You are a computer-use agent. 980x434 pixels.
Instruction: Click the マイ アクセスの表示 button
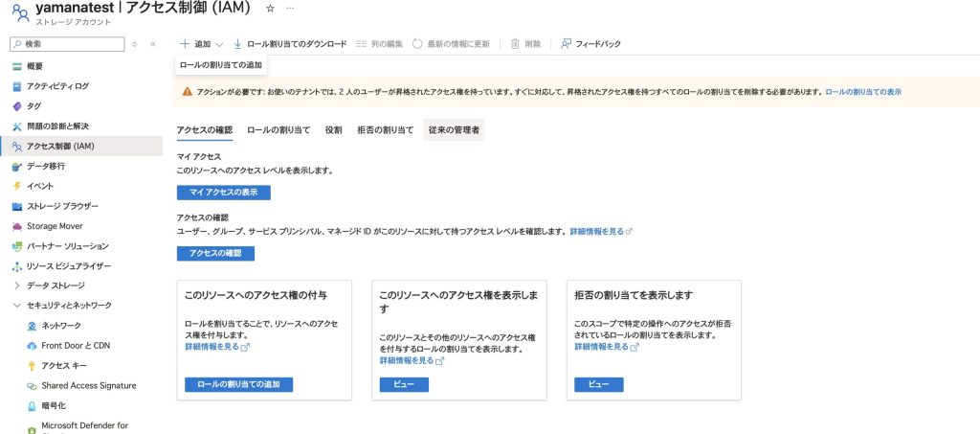(224, 193)
